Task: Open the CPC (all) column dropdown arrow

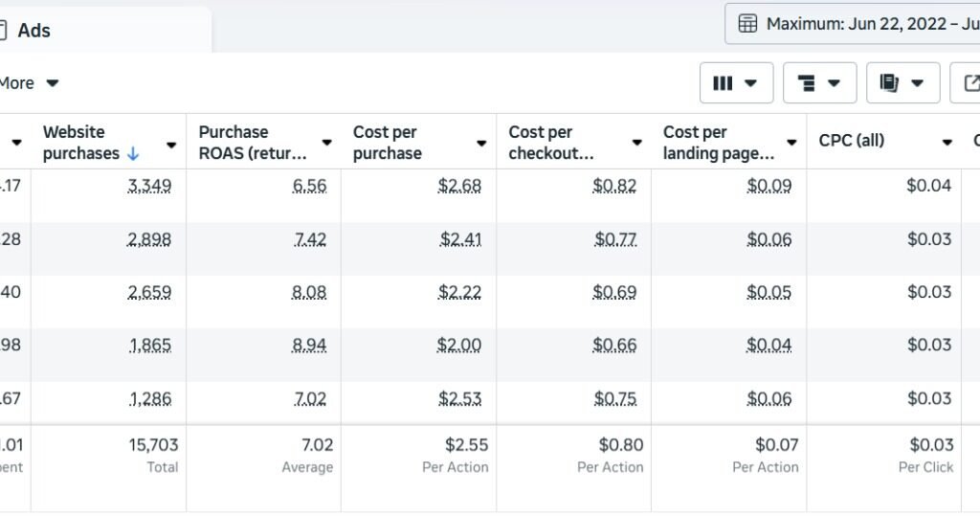Action: coord(947,143)
